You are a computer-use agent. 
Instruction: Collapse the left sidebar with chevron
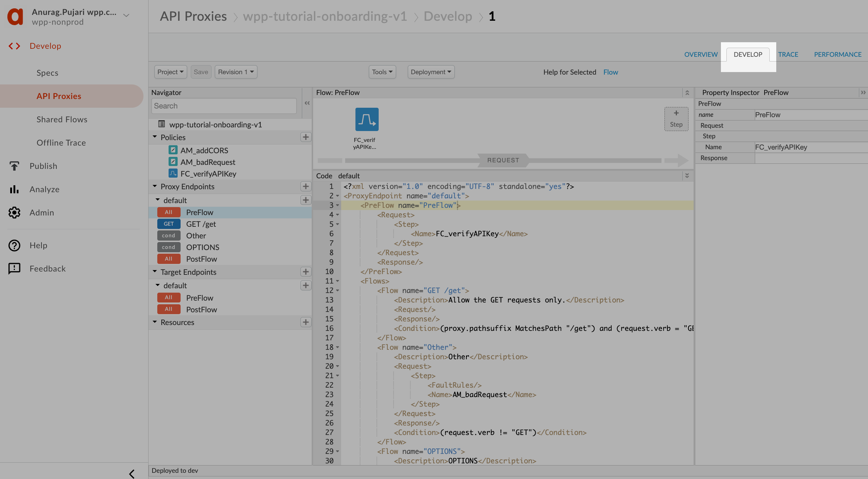132,474
